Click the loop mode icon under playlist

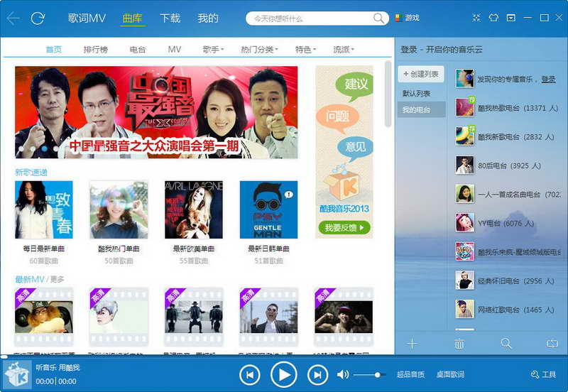pyautogui.click(x=552, y=344)
